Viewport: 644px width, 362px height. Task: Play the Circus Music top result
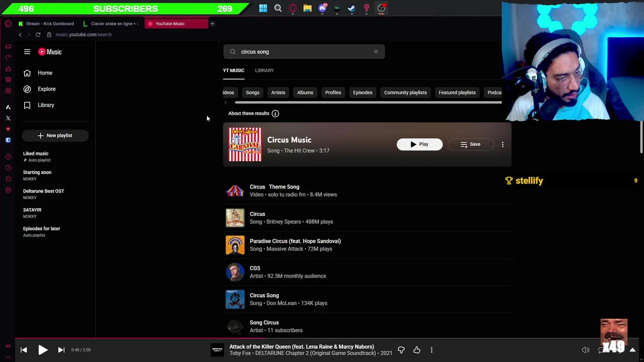click(420, 144)
